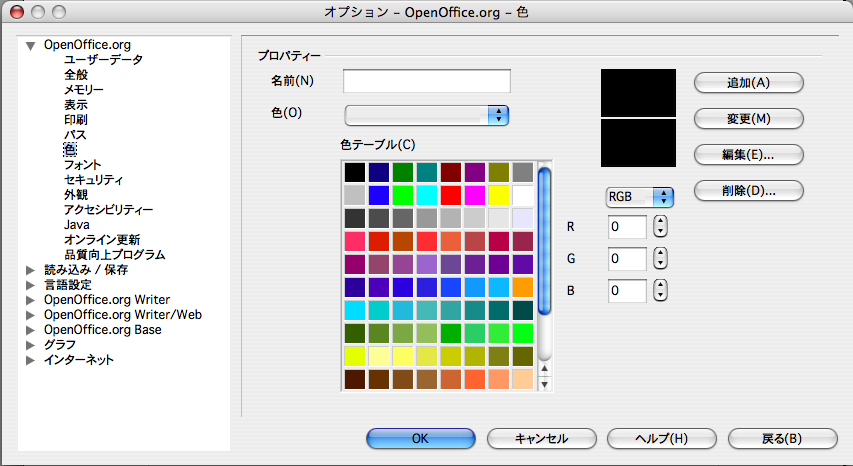
Task: Select 印刷 in the options tree
Action: 76,119
